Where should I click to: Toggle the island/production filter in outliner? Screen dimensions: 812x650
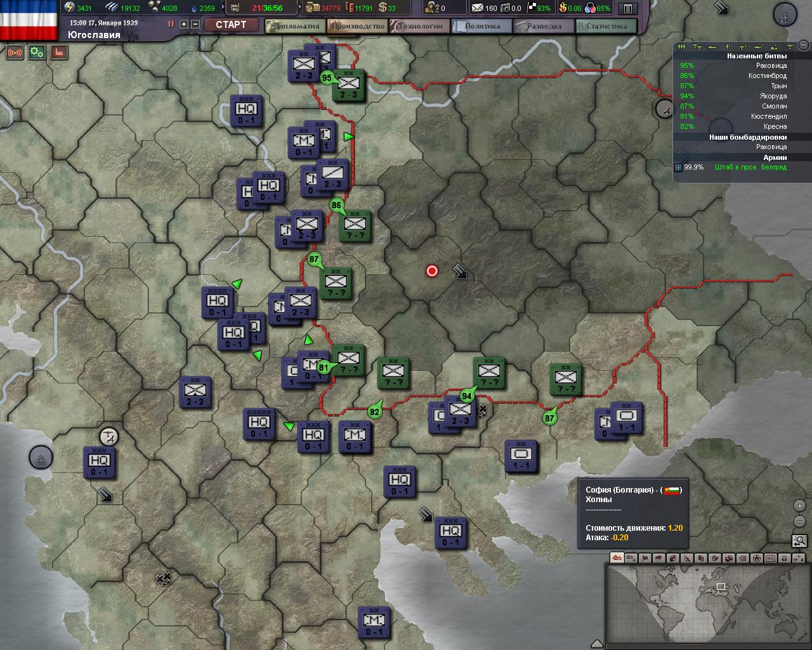pyautogui.click(x=774, y=46)
